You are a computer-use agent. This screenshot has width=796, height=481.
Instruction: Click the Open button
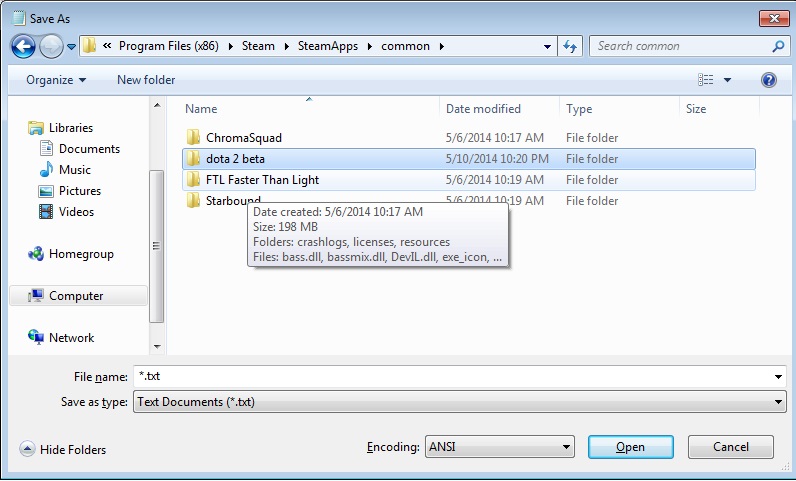pyautogui.click(x=631, y=447)
